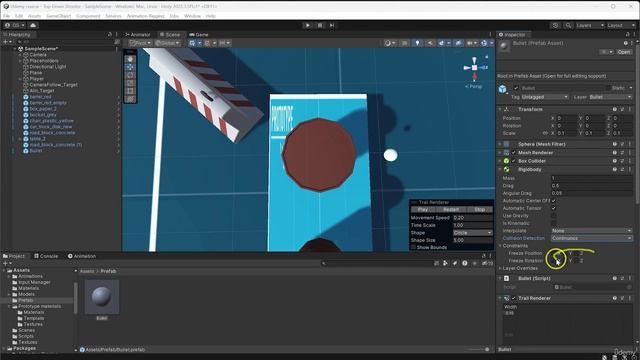Open the GameObject menu
The height and width of the screenshot is (360, 640).
pos(58,16)
